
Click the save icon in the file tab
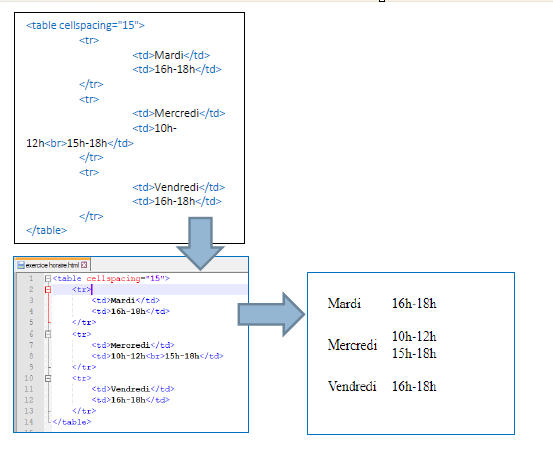click(x=21, y=265)
